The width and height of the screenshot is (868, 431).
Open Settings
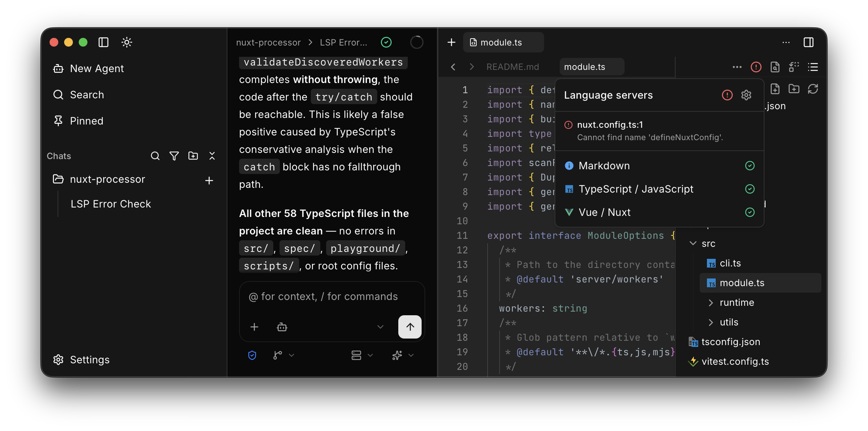point(81,360)
